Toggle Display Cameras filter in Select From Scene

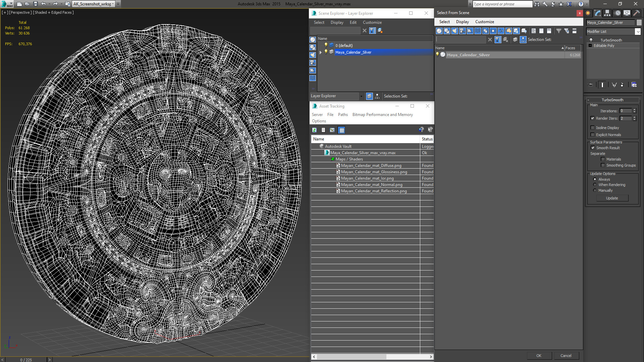(x=462, y=31)
